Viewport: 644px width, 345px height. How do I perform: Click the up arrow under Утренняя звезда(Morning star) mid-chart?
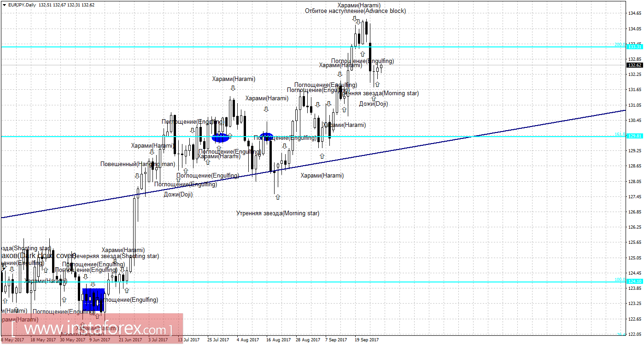coord(278,197)
